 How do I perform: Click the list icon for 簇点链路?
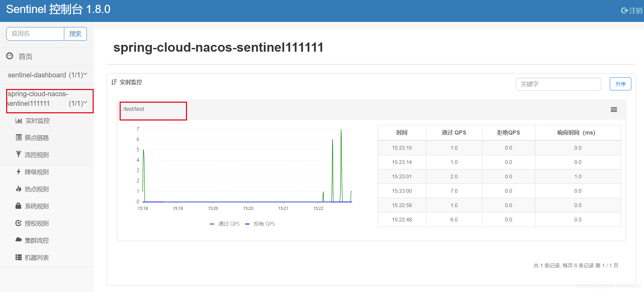click(18, 137)
